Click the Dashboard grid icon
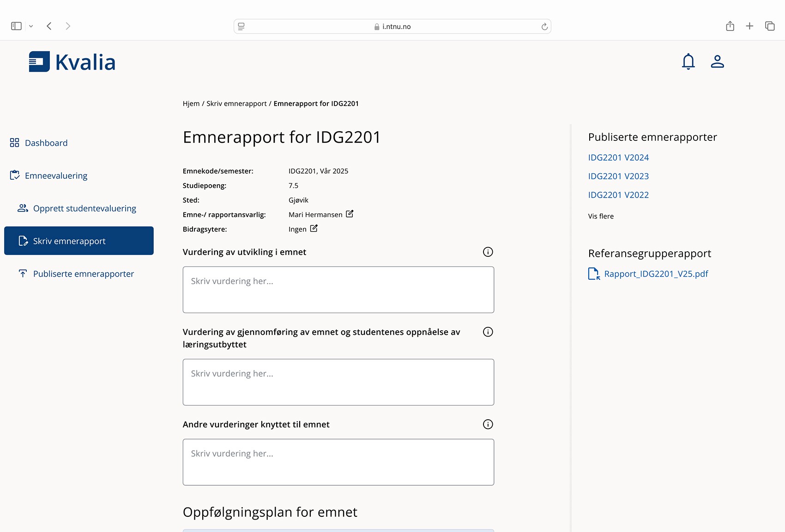Screen dimensions: 785x532 click(x=15, y=143)
